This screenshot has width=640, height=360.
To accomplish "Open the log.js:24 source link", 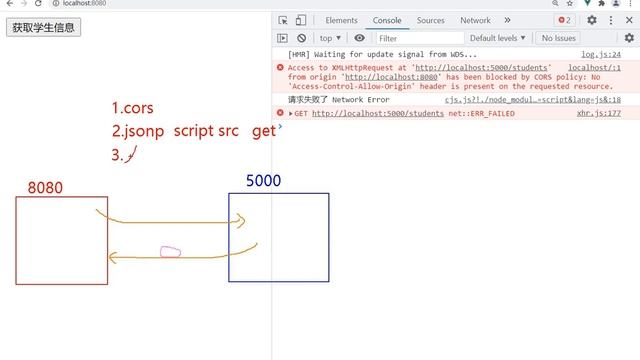I will 601,54.
